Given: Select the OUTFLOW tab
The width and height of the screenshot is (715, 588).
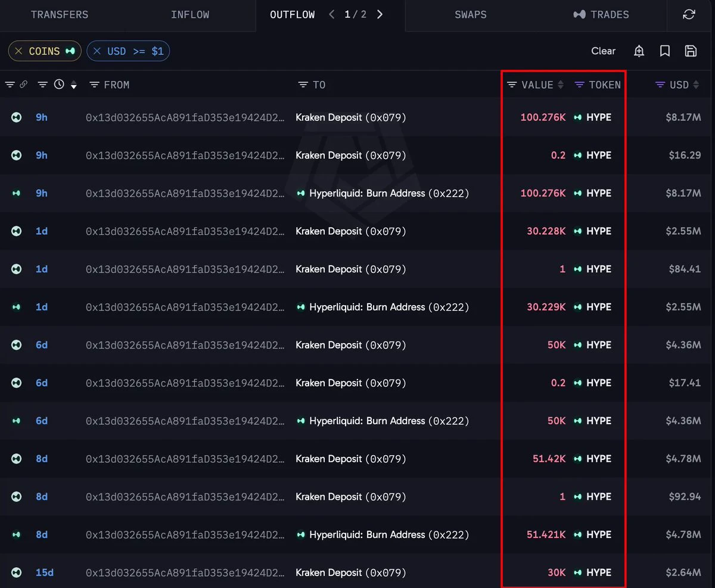Looking at the screenshot, I should (x=293, y=15).
